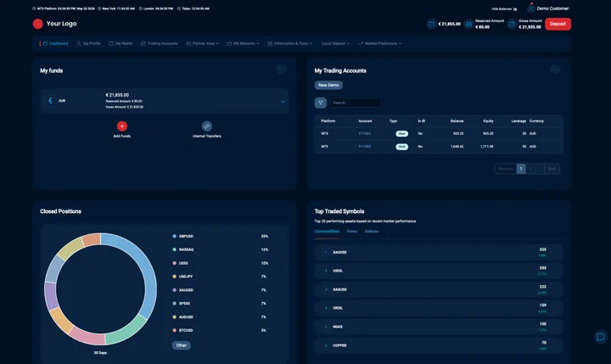Click the Internal Transfers link icon
Image resolution: width=611 pixels, height=364 pixels.
(207, 126)
